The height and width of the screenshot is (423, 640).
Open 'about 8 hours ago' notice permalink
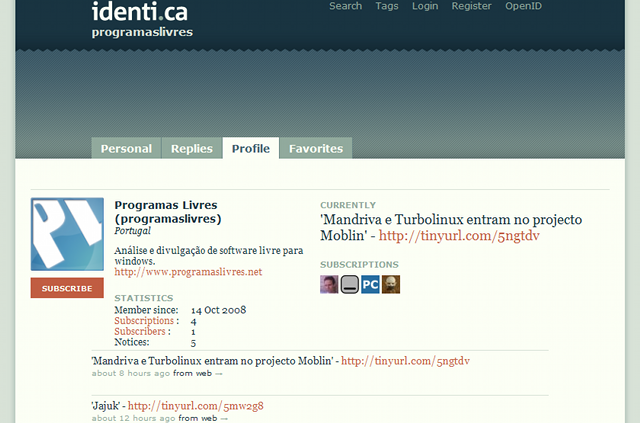(131, 373)
